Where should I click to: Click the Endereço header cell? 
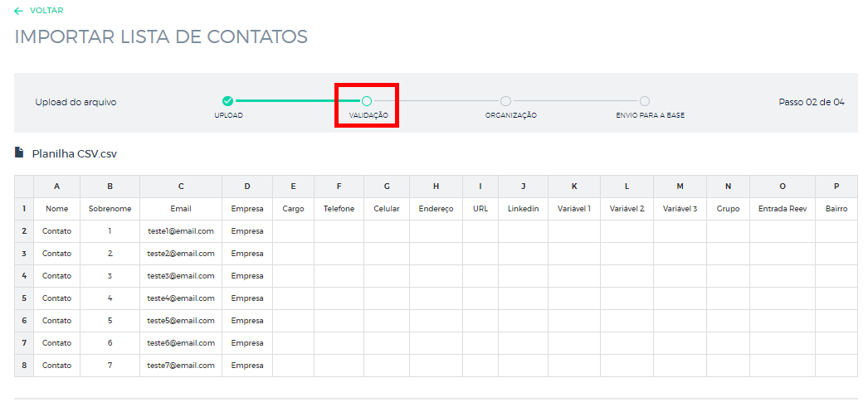point(436,209)
